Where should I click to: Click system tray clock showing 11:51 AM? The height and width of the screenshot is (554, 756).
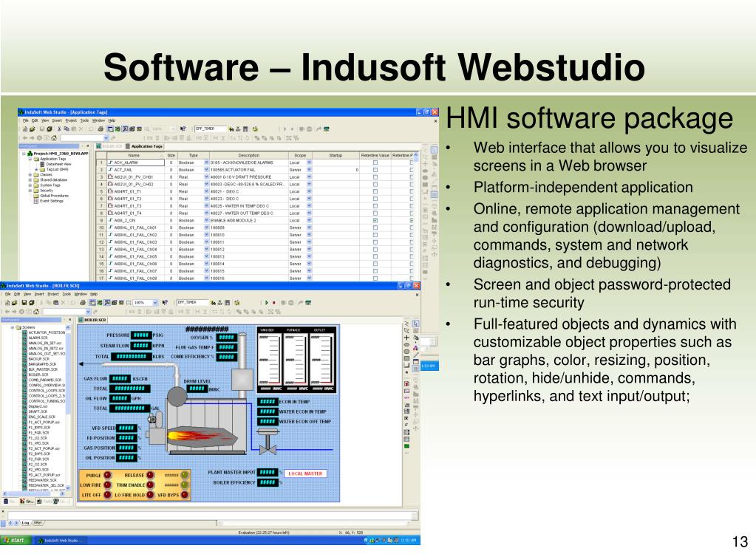pyautogui.click(x=409, y=541)
